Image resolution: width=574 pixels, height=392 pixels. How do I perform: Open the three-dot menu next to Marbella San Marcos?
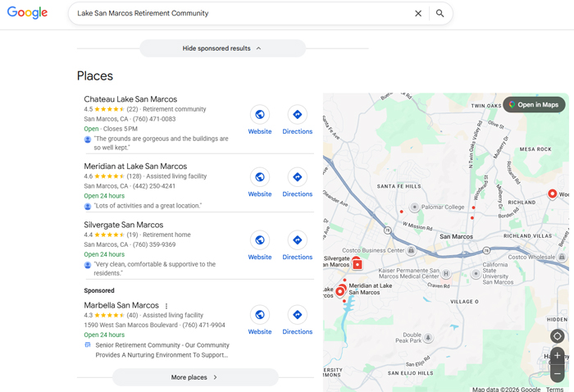(166, 306)
